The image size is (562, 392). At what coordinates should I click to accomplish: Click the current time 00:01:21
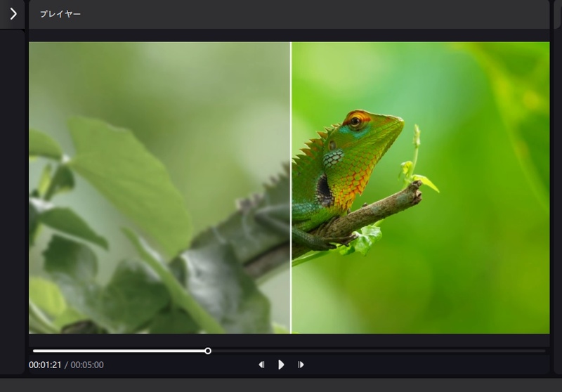[45, 365]
